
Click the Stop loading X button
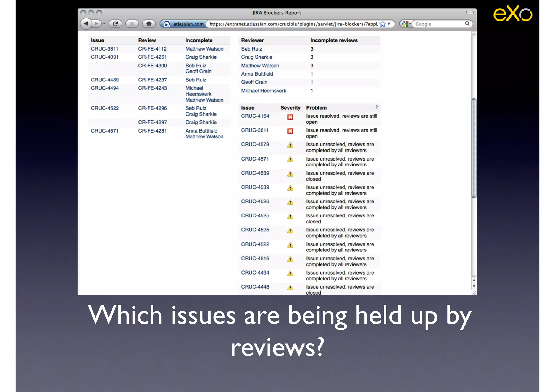tap(132, 24)
